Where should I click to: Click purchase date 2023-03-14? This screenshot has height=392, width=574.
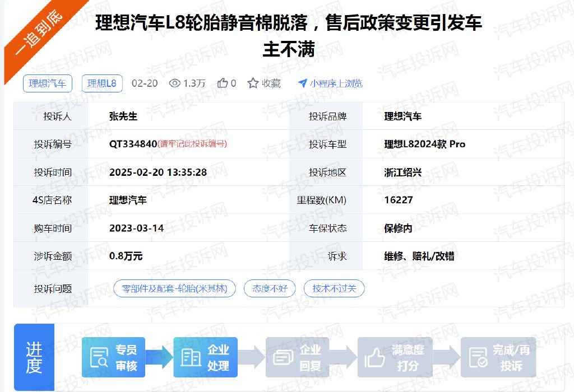click(137, 228)
